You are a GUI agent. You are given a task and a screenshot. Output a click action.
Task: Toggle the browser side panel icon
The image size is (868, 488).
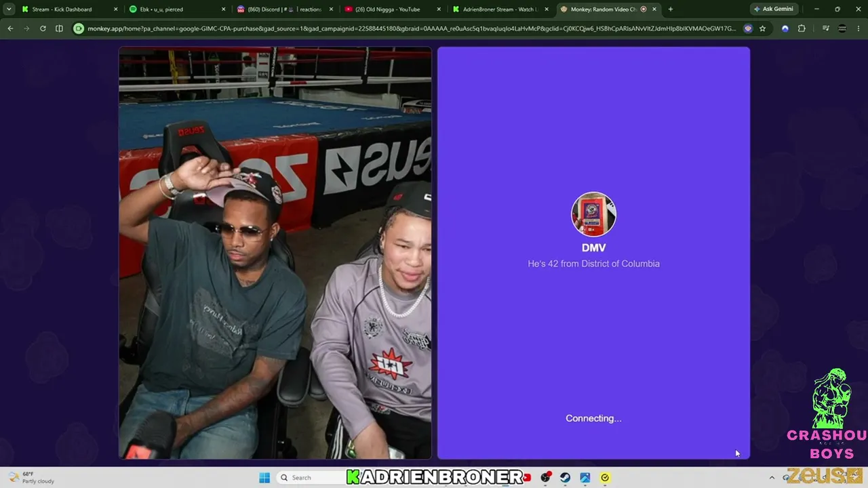[x=59, y=28]
